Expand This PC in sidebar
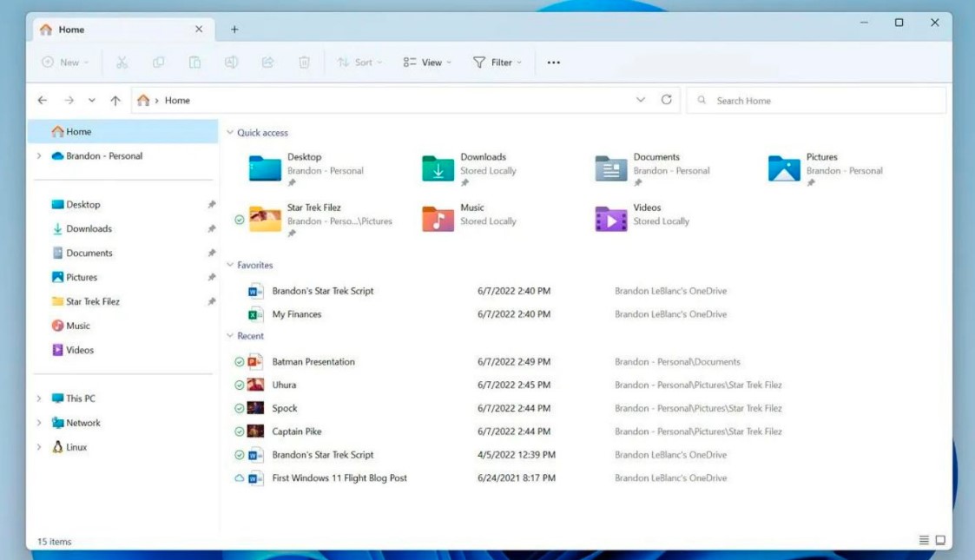The width and height of the screenshot is (975, 560). point(39,399)
